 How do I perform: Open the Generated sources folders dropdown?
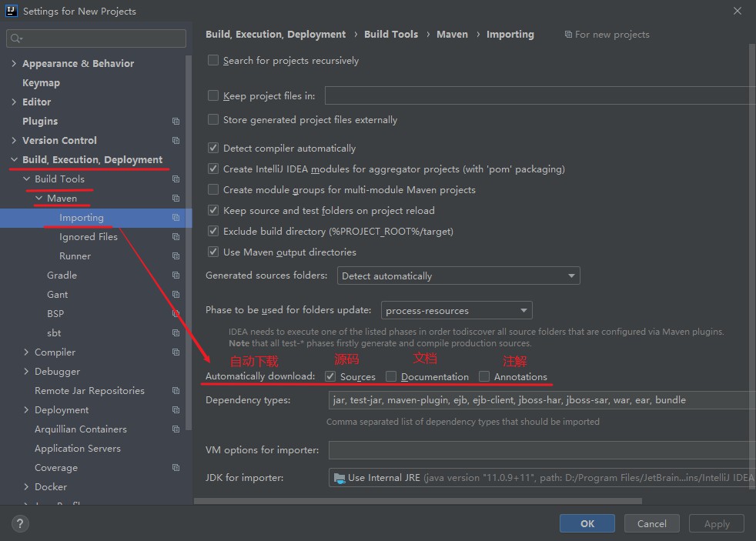(459, 276)
